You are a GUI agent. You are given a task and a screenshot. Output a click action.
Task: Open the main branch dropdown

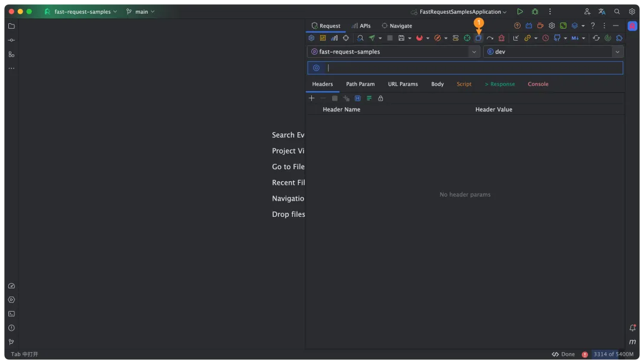[x=141, y=11]
